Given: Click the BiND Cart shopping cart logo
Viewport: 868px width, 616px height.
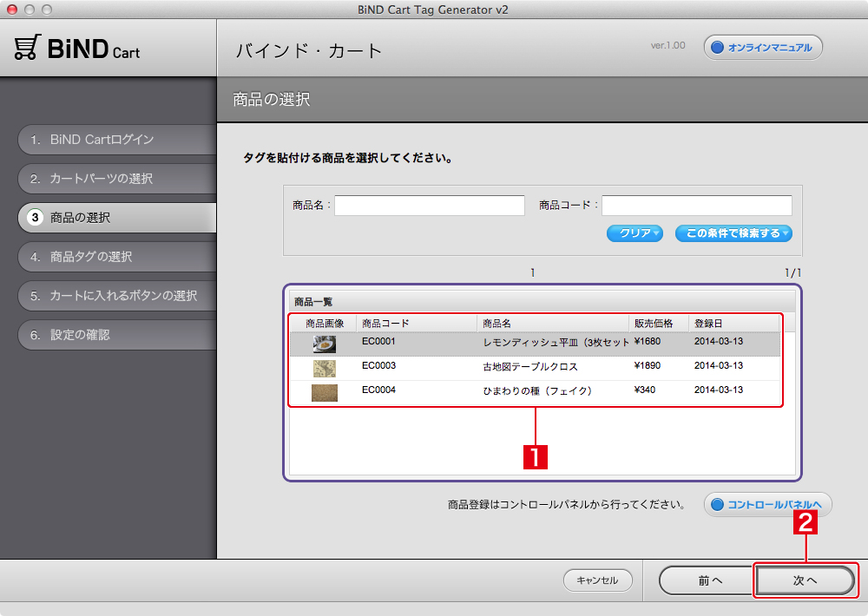Looking at the screenshot, I should (x=77, y=48).
